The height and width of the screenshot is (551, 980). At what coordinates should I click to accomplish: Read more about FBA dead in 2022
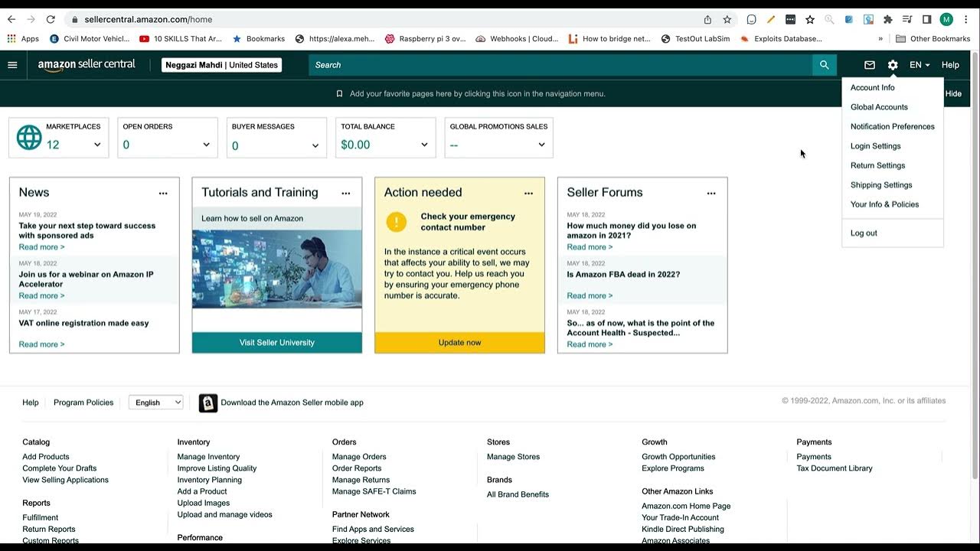(x=590, y=295)
